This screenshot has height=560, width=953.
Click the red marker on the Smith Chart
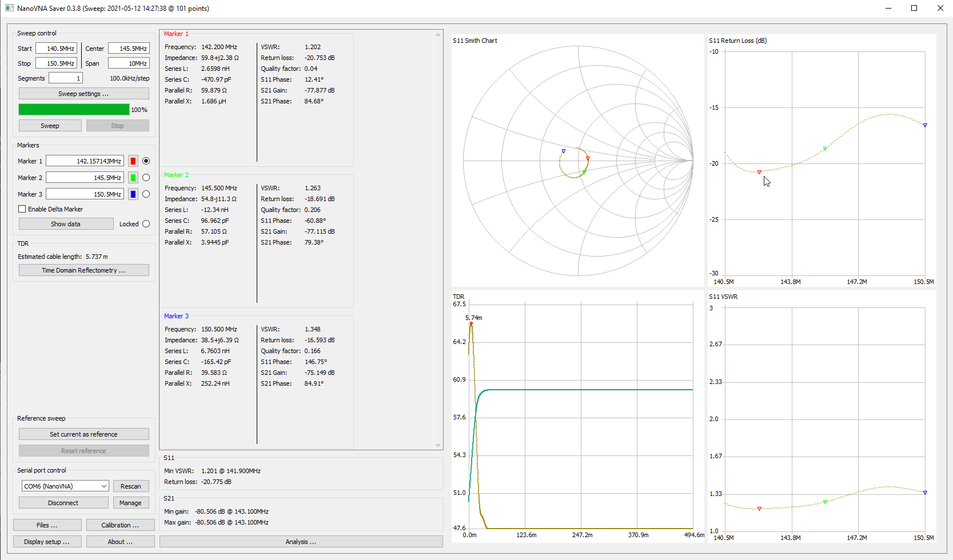(588, 158)
